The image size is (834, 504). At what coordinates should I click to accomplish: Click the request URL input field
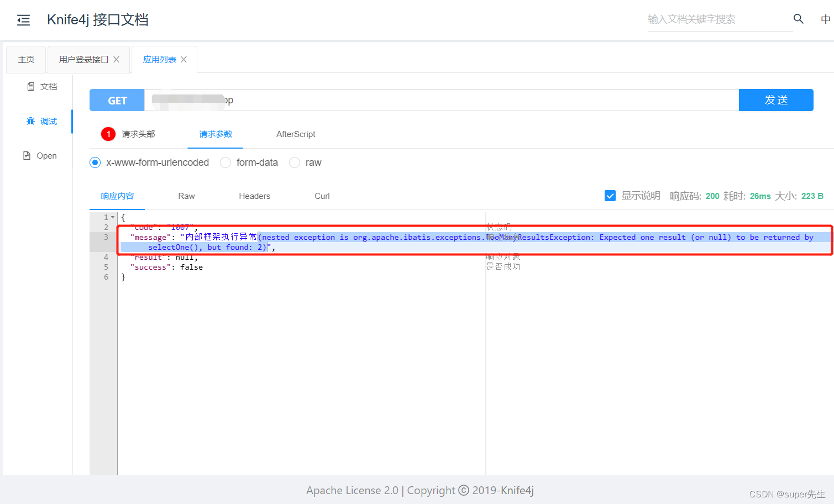pyautogui.click(x=442, y=100)
